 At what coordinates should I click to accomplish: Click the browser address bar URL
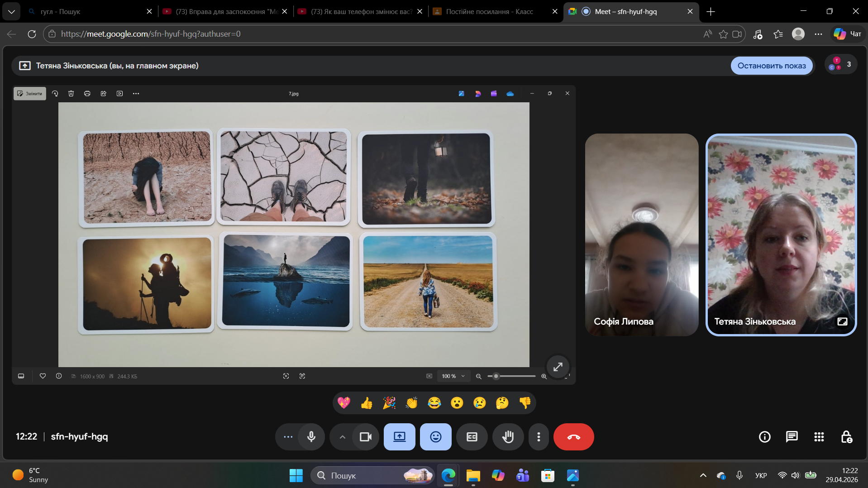[151, 34]
